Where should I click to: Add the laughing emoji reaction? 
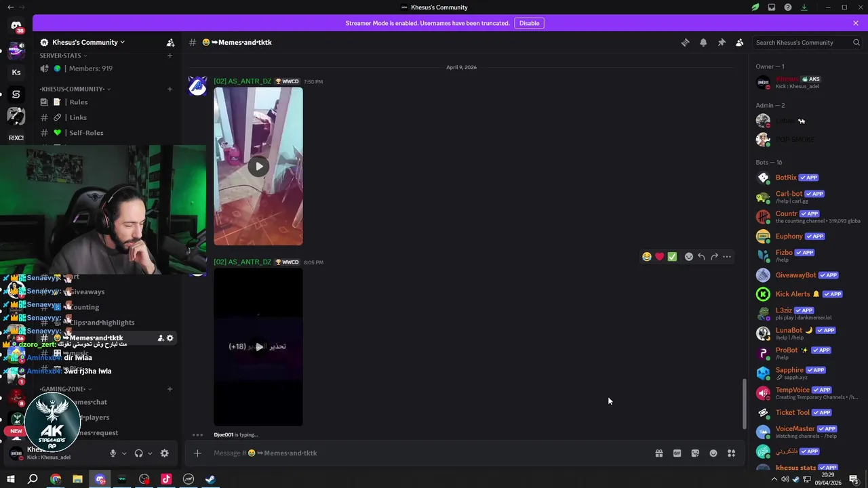[647, 256]
